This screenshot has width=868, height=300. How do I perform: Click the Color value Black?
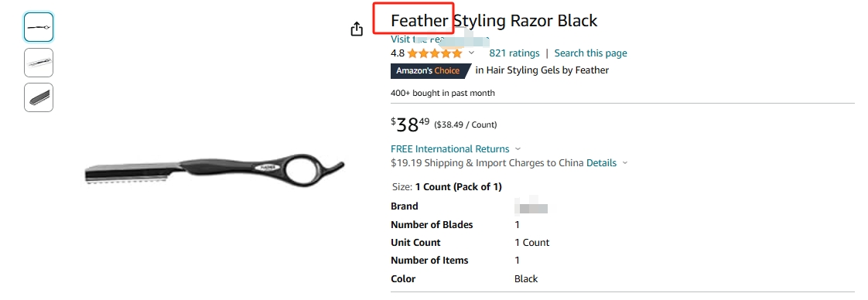tap(526, 278)
